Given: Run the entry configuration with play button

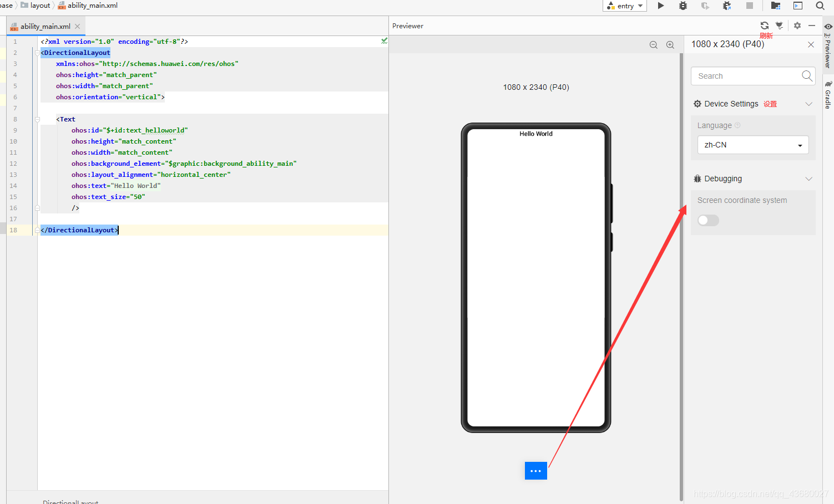Looking at the screenshot, I should click(660, 6).
